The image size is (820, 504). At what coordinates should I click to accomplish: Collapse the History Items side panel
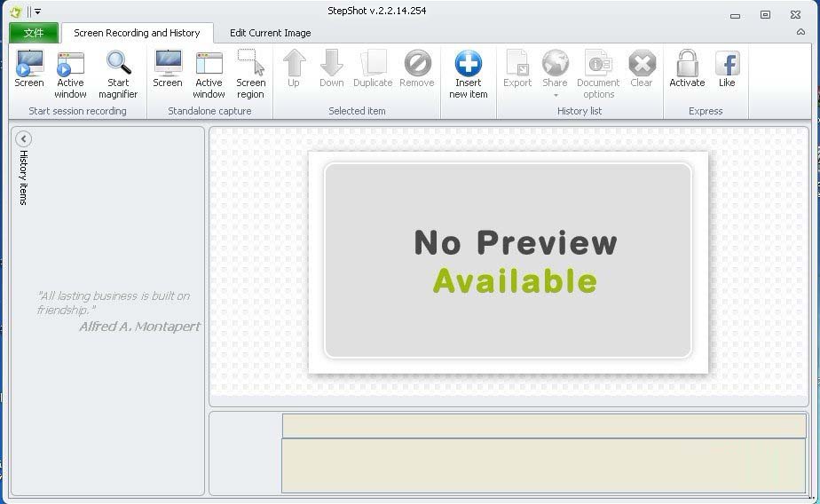point(24,138)
